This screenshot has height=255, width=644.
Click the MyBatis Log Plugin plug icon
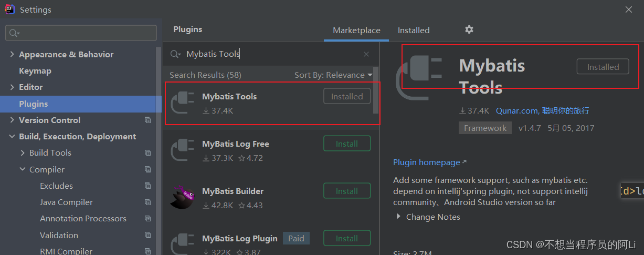[x=183, y=244]
